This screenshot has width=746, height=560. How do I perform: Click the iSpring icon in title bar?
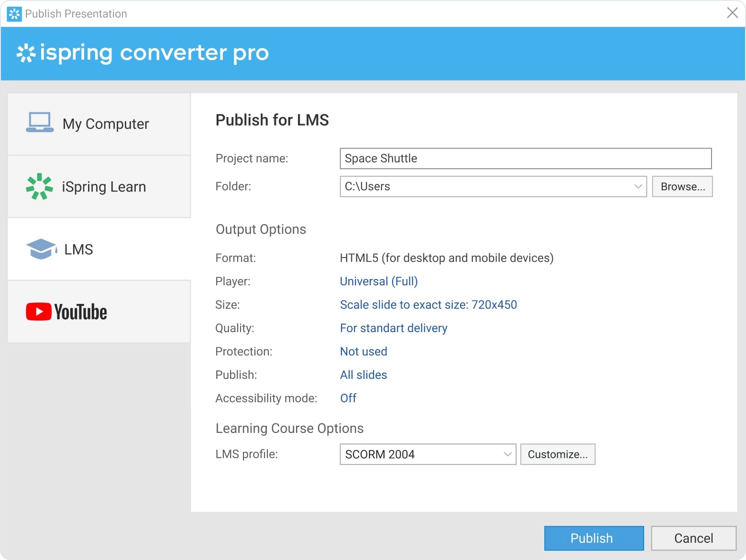pyautogui.click(x=14, y=14)
